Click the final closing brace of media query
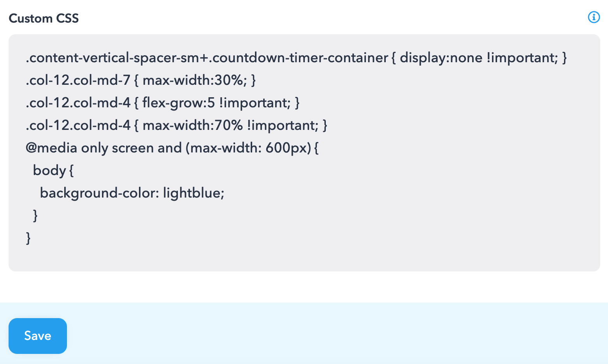The image size is (608, 364). (28, 238)
